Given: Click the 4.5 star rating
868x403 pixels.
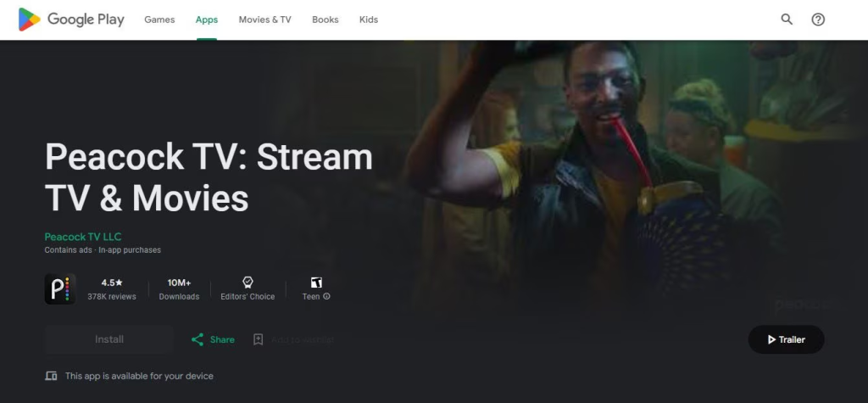Looking at the screenshot, I should pos(112,283).
